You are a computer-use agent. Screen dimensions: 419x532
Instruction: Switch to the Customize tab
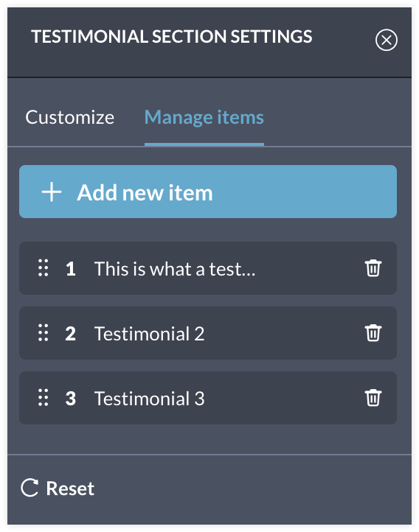69,117
